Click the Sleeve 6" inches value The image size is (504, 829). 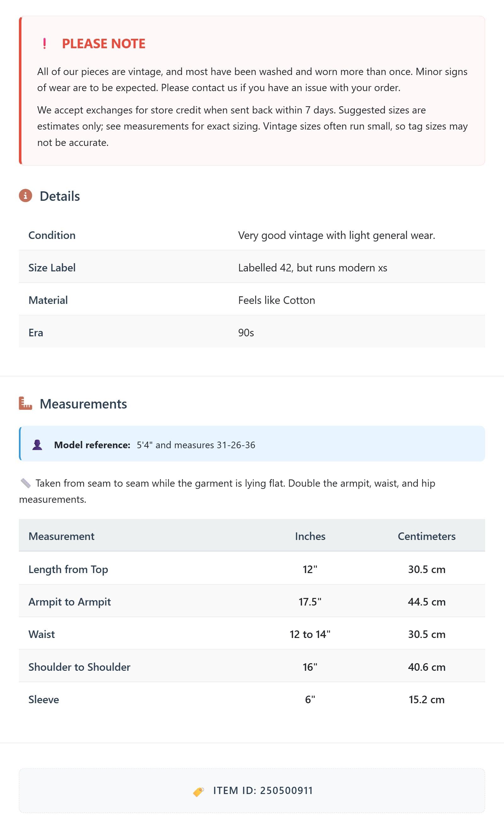point(310,700)
